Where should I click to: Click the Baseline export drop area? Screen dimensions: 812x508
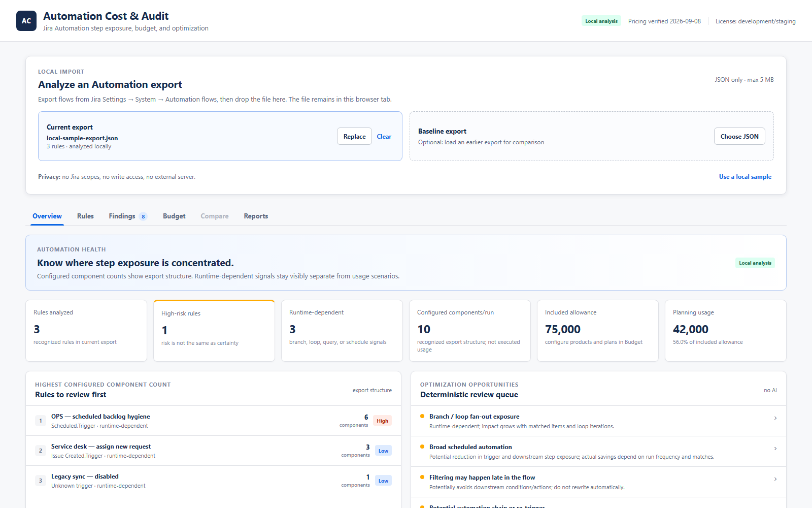click(592, 136)
